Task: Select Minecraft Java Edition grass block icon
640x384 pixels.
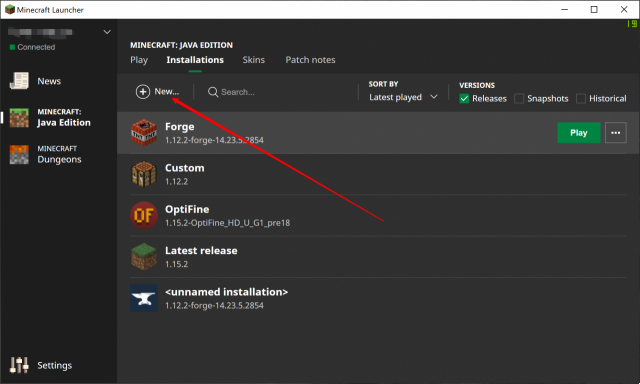Action: (x=19, y=118)
